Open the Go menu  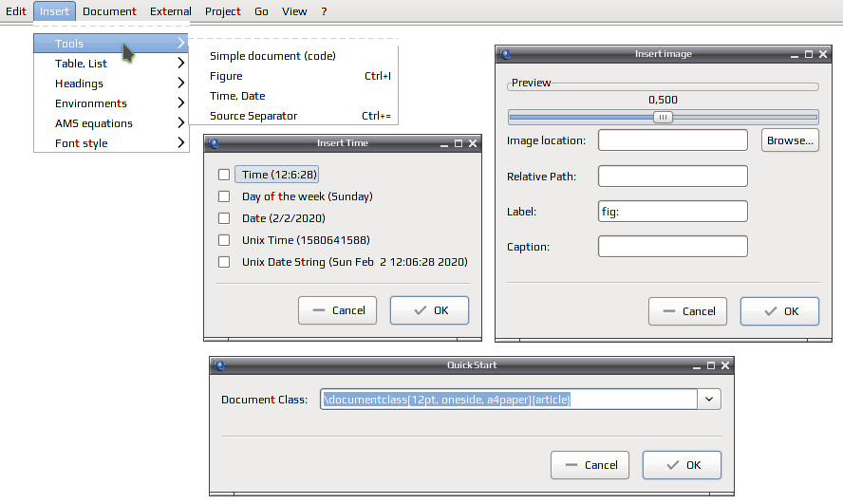(261, 11)
